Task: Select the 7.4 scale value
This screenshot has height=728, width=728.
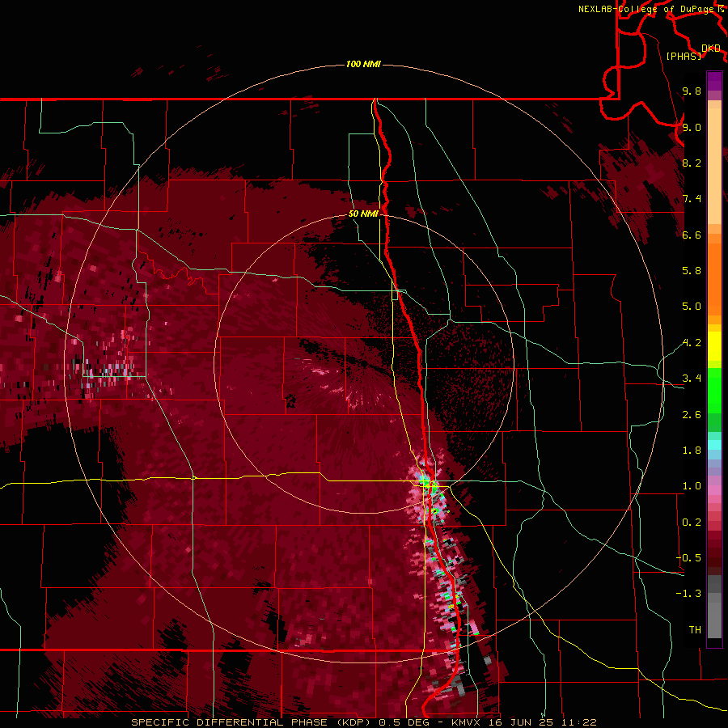Action: click(692, 199)
